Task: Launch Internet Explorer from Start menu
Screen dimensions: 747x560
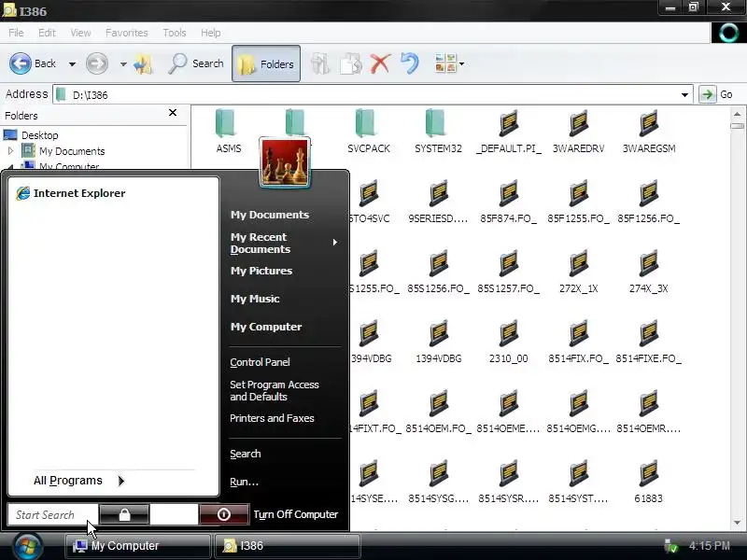Action: coord(71,193)
